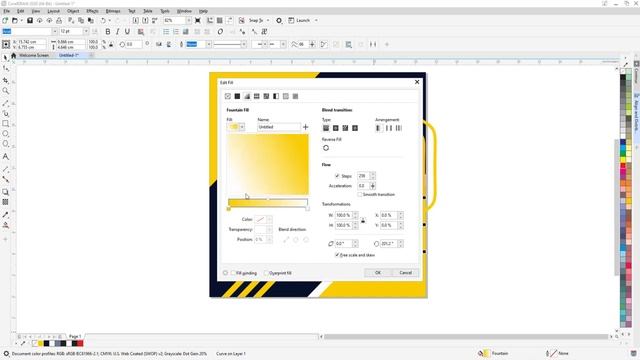The width and height of the screenshot is (640, 360).
Task: Select the Ellipse tool in toolbox
Action: point(5,134)
